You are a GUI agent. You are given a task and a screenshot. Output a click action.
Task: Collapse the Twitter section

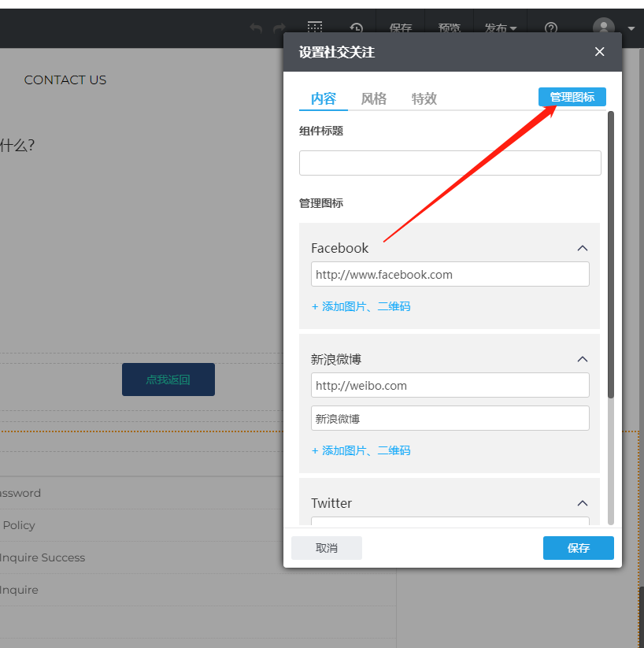[583, 503]
